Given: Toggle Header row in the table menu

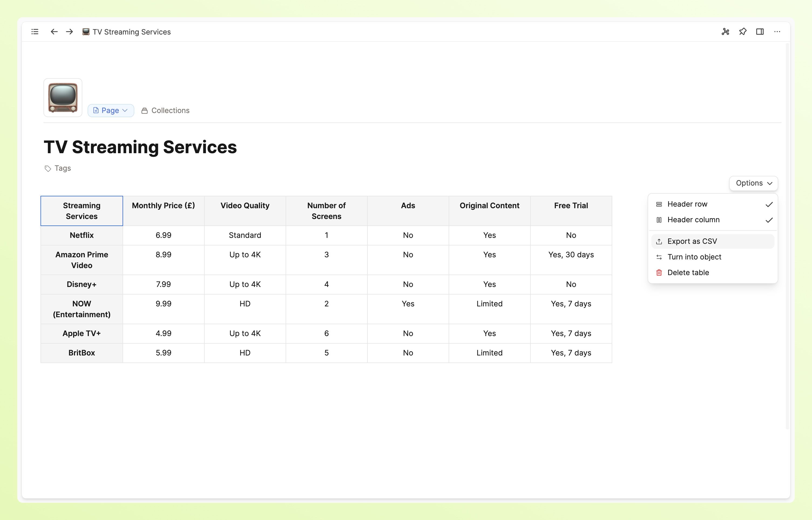Looking at the screenshot, I should [x=687, y=204].
